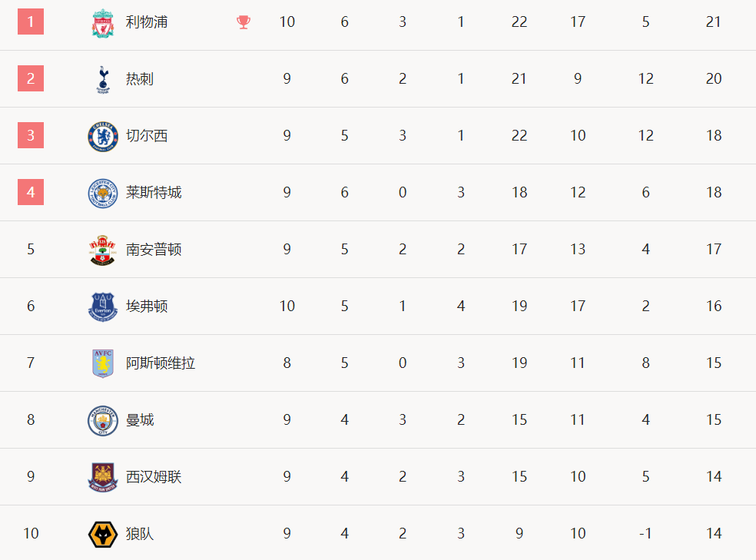Viewport: 756px width, 560px height.
Task: Click the Liverpool club crest
Action: coord(103,22)
